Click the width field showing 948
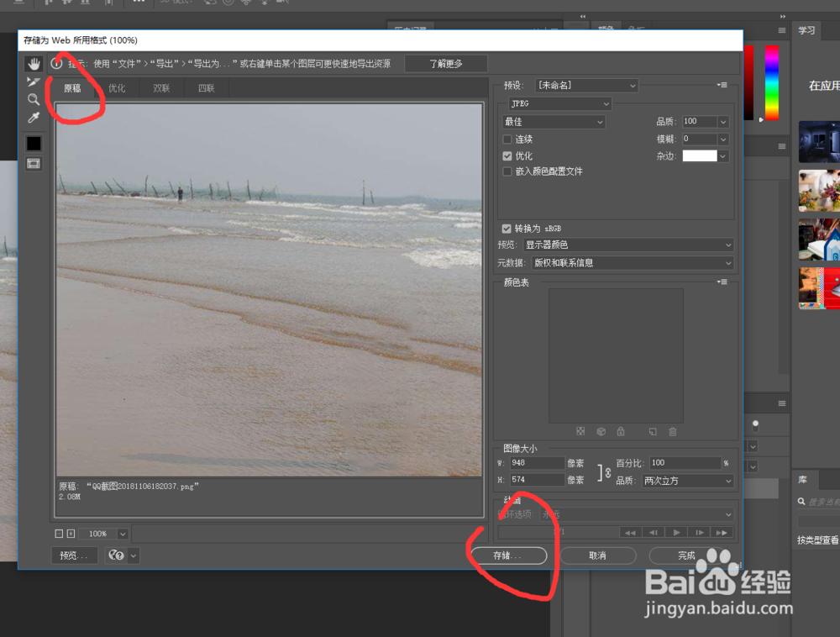Screen dimensions: 840x637 (538, 462)
